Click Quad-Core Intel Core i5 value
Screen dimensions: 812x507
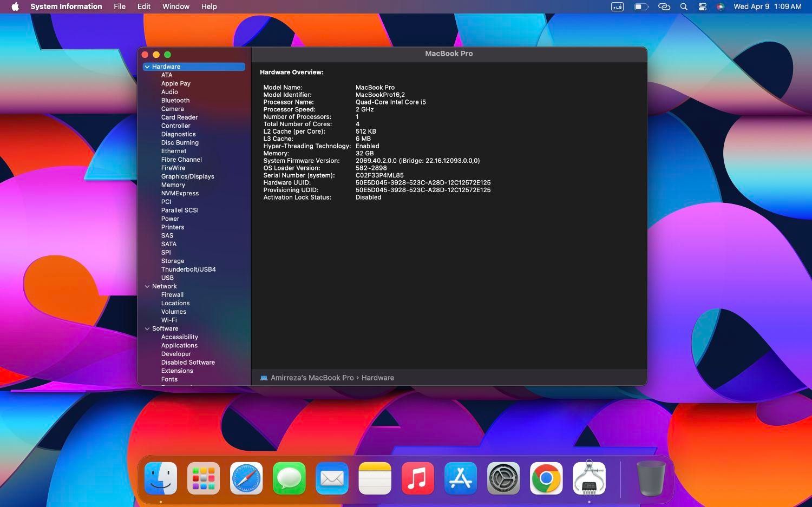tap(391, 102)
